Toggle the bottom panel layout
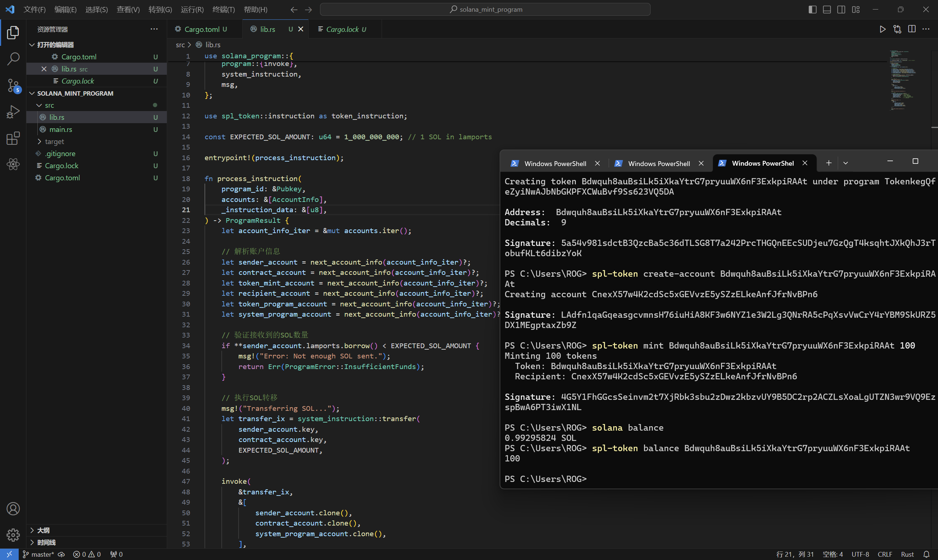 click(827, 10)
